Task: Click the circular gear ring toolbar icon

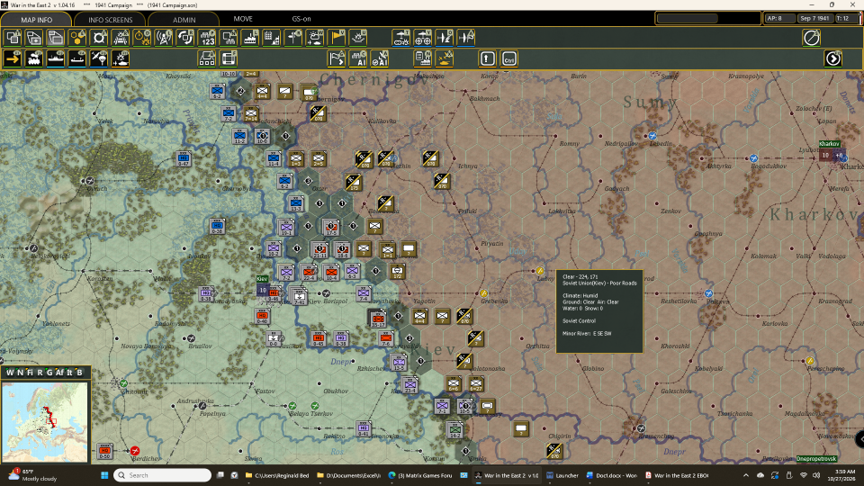Action: (x=99, y=37)
